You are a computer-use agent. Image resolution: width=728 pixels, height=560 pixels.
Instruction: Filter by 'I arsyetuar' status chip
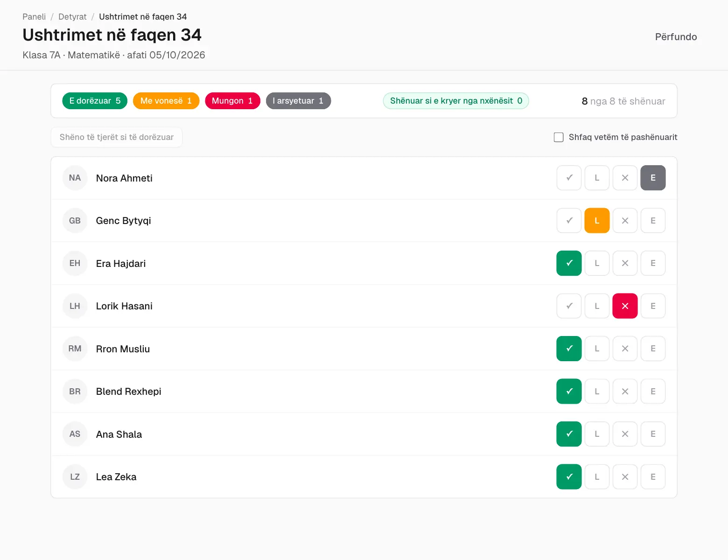pyautogui.click(x=298, y=101)
